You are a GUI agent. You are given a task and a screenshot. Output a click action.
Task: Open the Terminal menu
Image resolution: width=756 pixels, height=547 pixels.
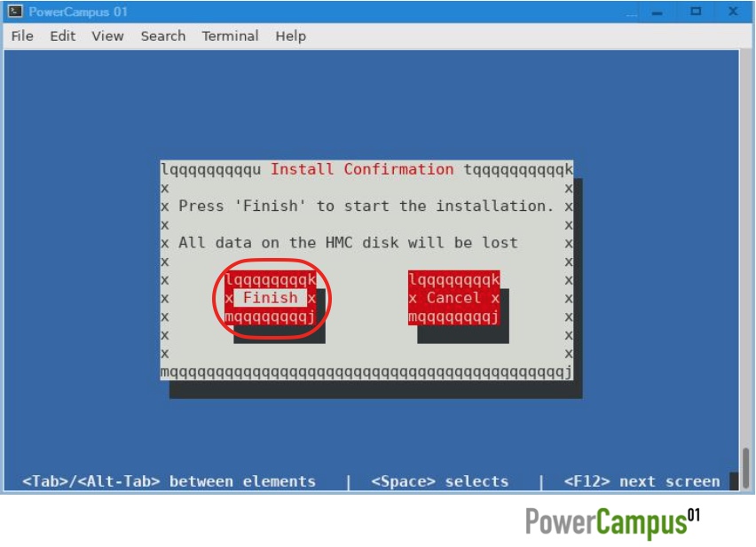click(230, 36)
